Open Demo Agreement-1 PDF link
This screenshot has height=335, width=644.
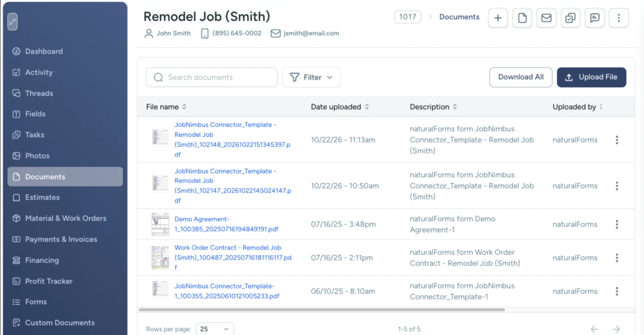[x=226, y=224]
